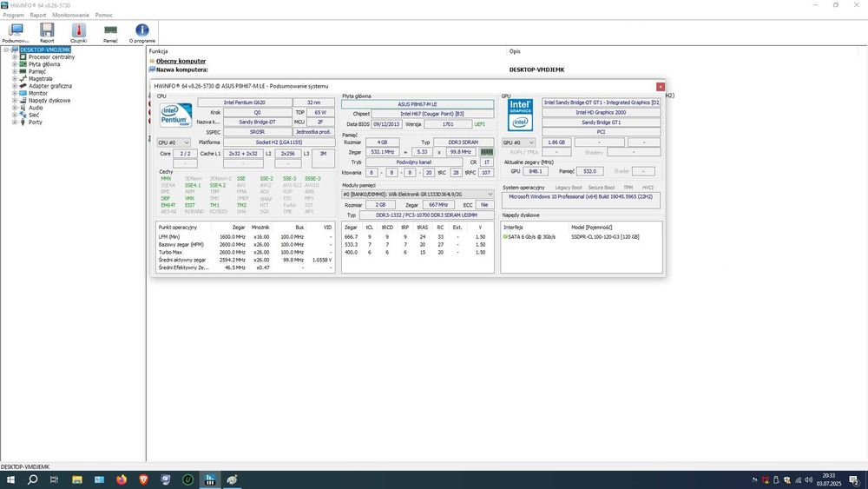Select the Płyta główna tree icon
Screen dimensions: 868x489
click(23, 64)
